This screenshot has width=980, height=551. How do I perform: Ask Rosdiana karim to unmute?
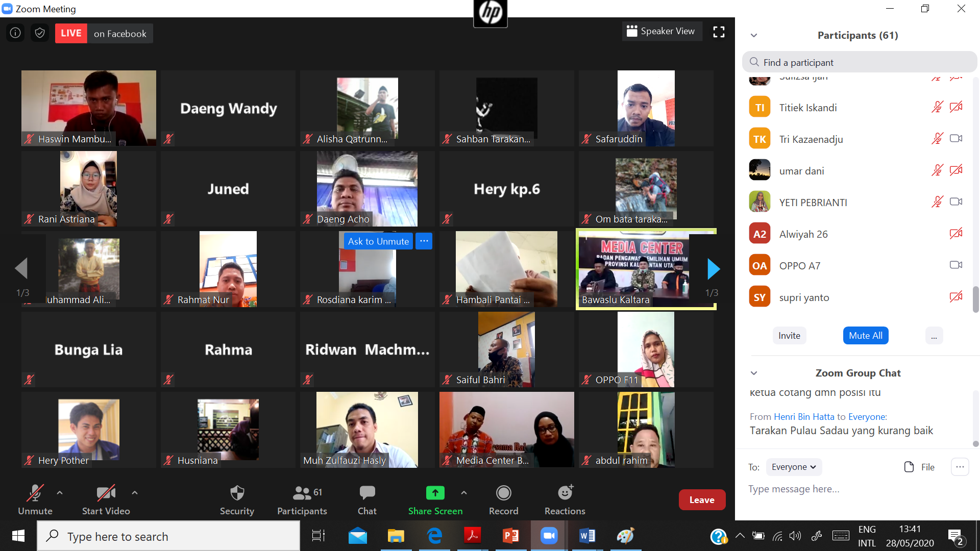click(x=378, y=241)
